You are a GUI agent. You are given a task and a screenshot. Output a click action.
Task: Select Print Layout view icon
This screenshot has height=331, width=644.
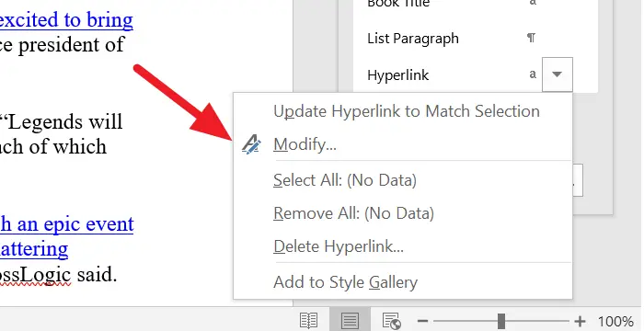pyautogui.click(x=350, y=320)
